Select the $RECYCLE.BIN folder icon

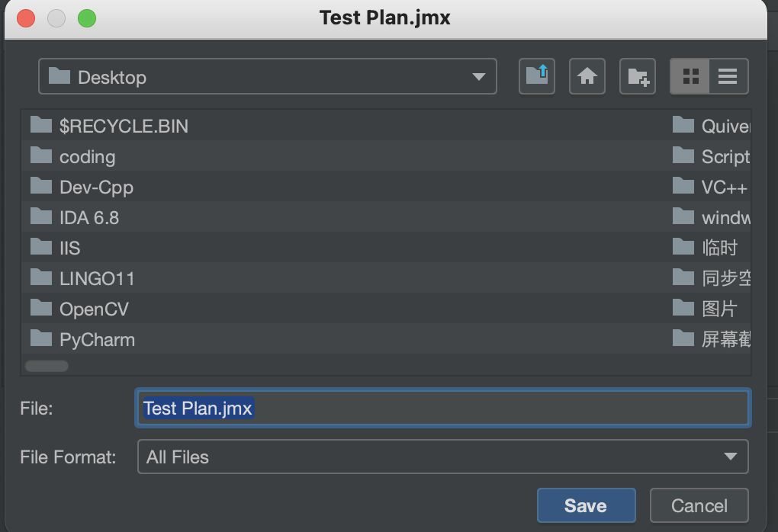pyautogui.click(x=41, y=126)
